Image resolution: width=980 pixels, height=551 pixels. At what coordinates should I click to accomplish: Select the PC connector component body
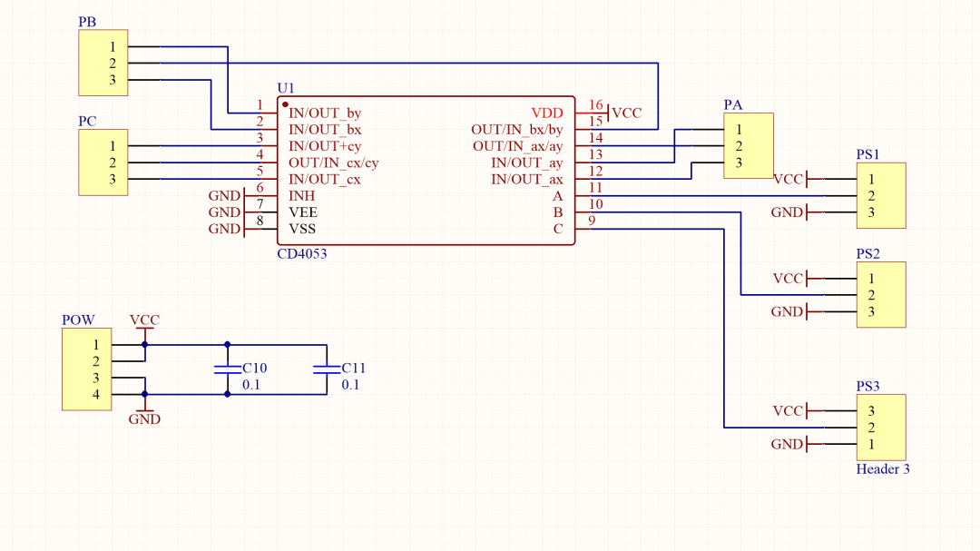point(103,162)
